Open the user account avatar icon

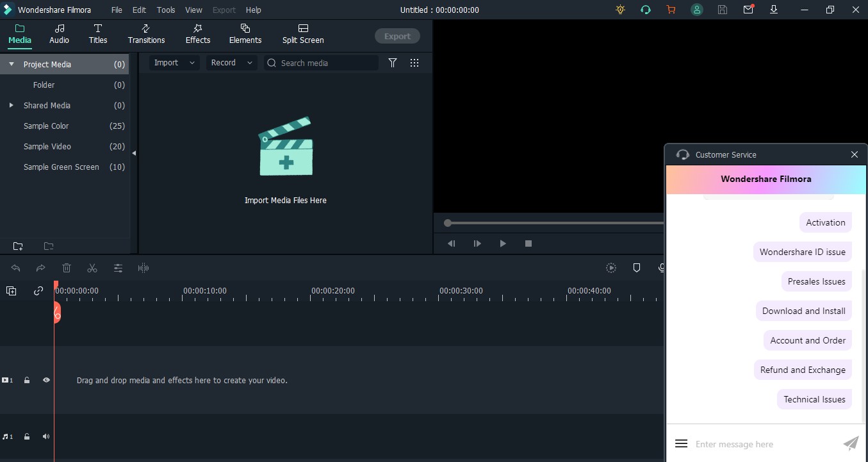[x=696, y=10]
